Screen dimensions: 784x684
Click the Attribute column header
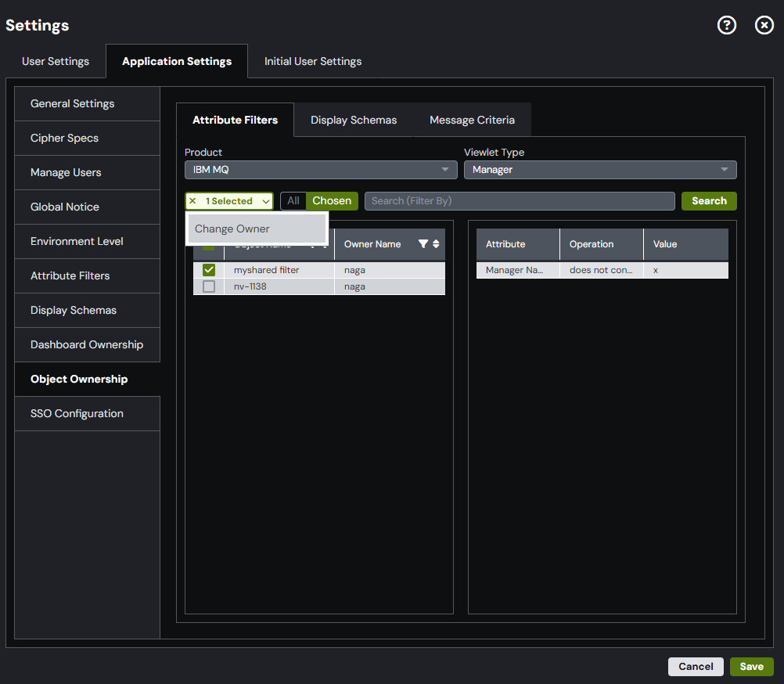click(517, 244)
